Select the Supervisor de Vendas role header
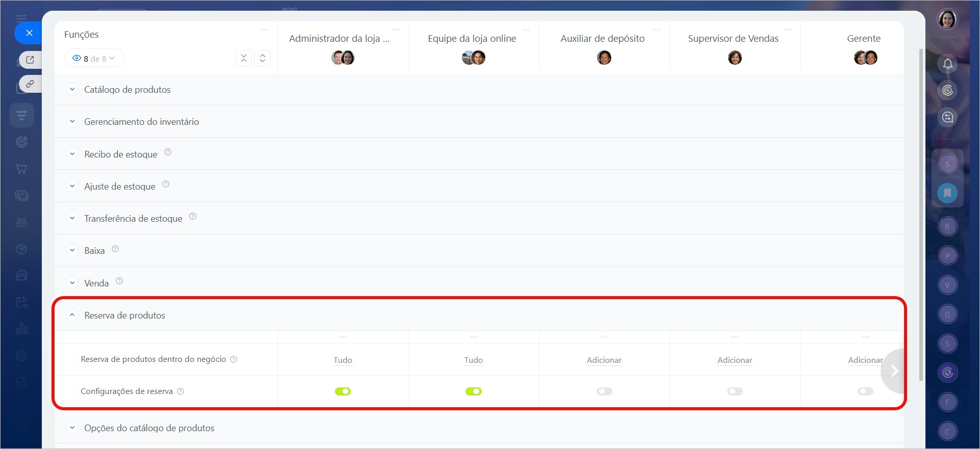 (x=733, y=38)
